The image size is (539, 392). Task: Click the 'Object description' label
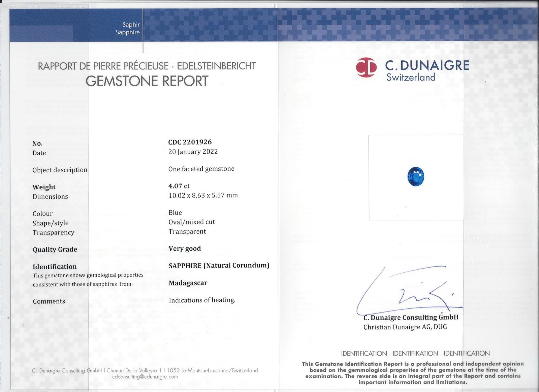pos(60,170)
